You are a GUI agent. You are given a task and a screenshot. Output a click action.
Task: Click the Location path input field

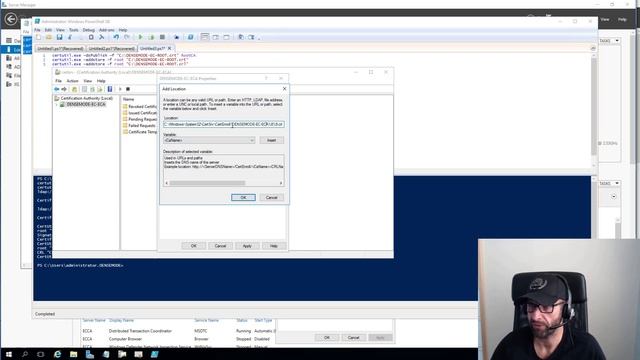click(224, 124)
